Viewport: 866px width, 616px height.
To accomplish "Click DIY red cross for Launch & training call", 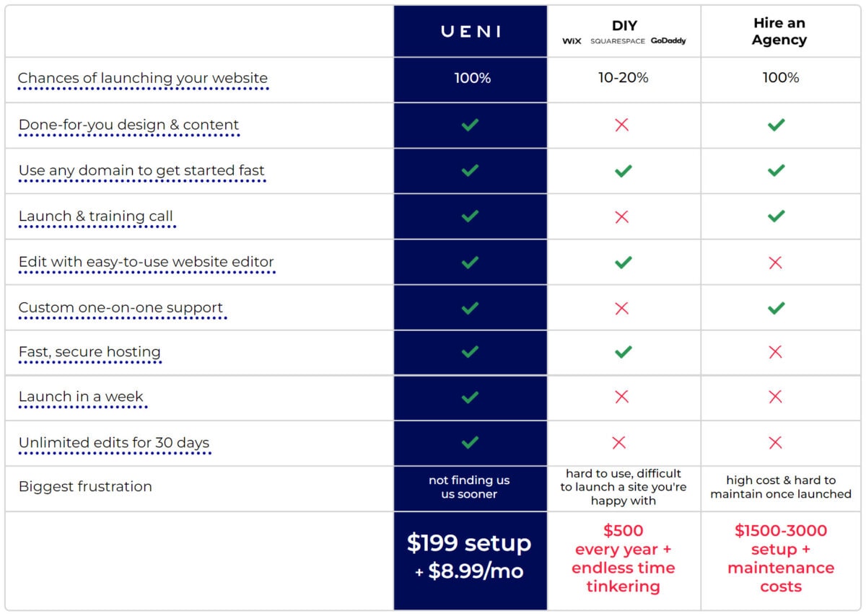I will pos(621,216).
